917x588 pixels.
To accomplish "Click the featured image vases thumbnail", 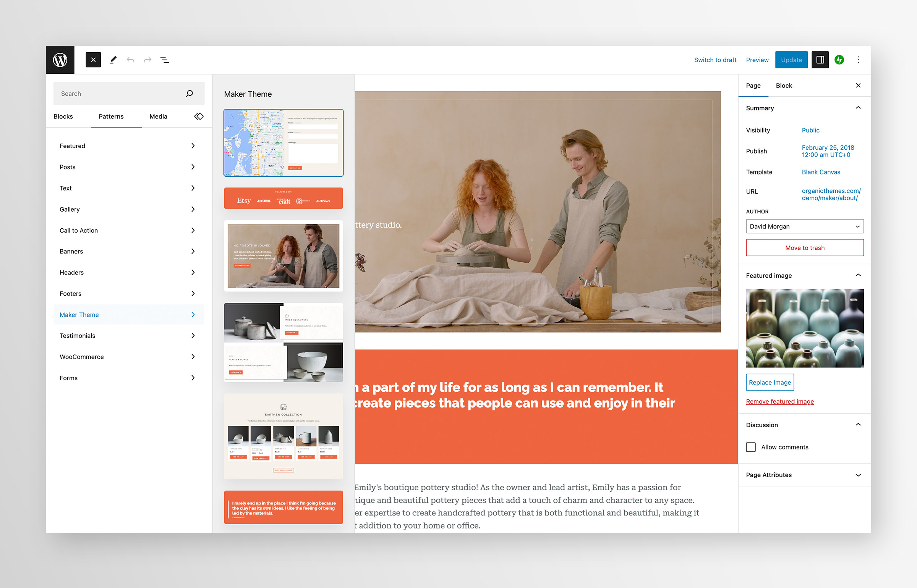I will pos(805,328).
